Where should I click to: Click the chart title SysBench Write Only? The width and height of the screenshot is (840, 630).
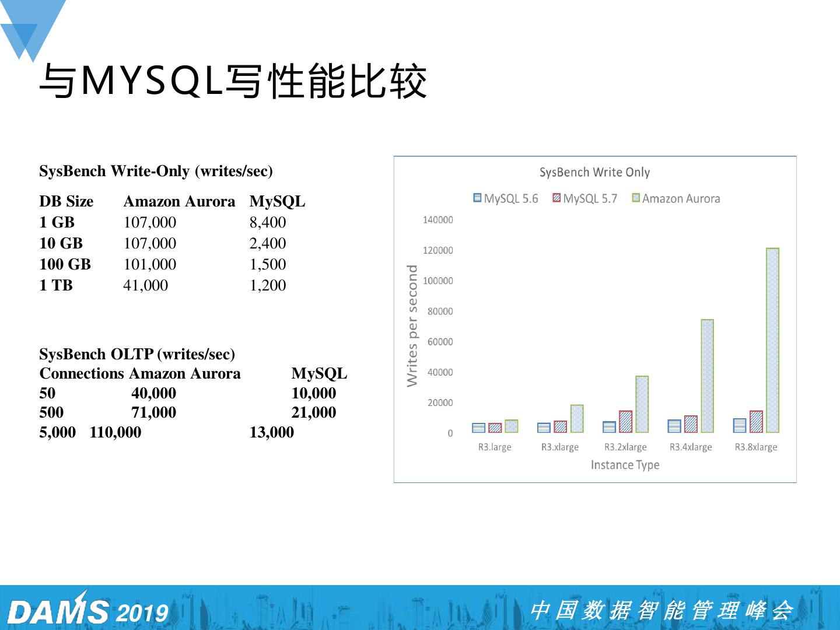click(594, 172)
